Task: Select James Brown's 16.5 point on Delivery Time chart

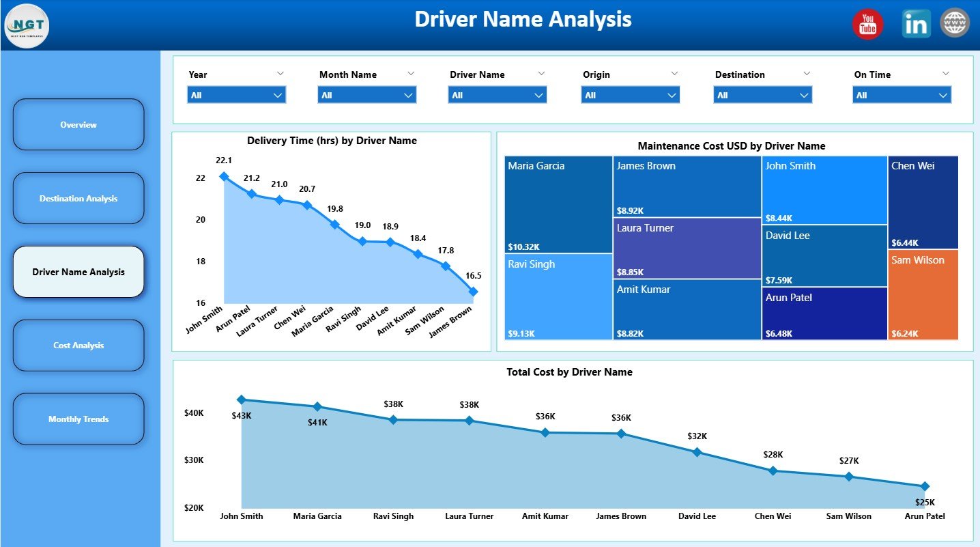Action: point(473,292)
